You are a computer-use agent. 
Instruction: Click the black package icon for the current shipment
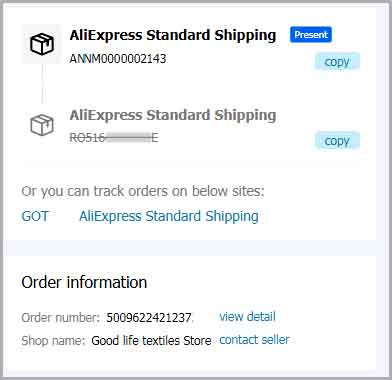(x=42, y=44)
